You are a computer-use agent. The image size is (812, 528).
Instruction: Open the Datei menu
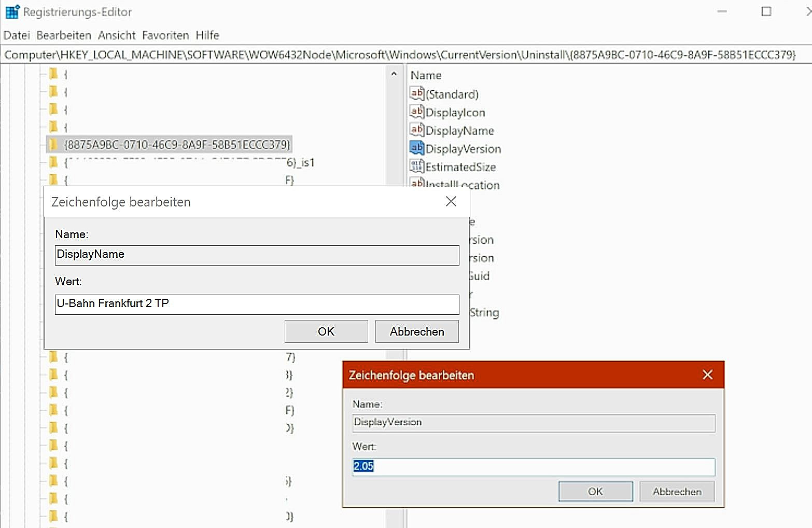click(17, 35)
